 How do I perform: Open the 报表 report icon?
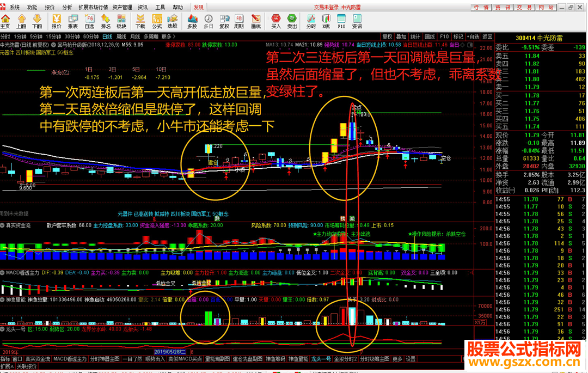coord(73,21)
